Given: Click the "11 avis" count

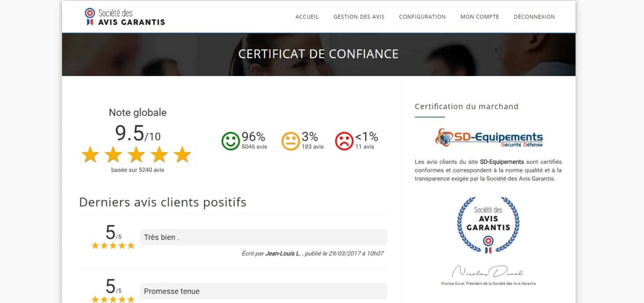Looking at the screenshot, I should [x=365, y=147].
